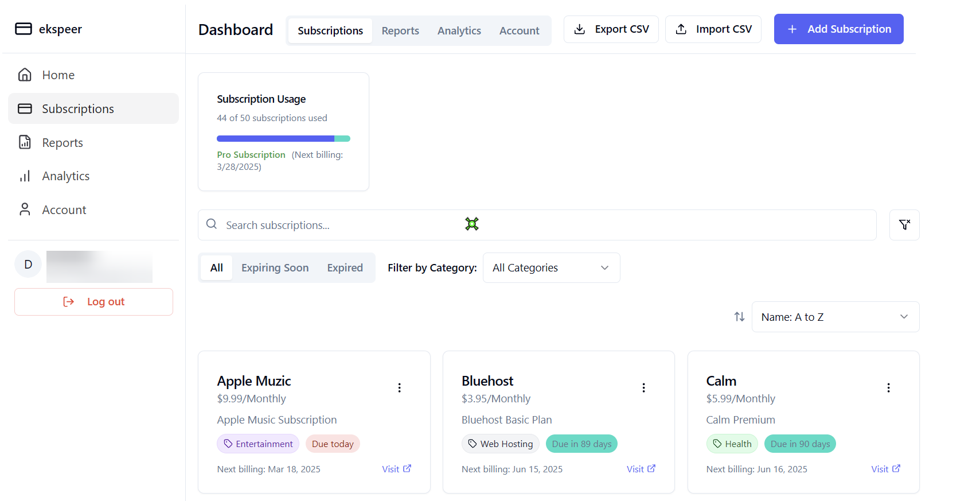Viewport: 980px width, 501px height.
Task: Click the Entertainment category tag
Action: coord(258,444)
